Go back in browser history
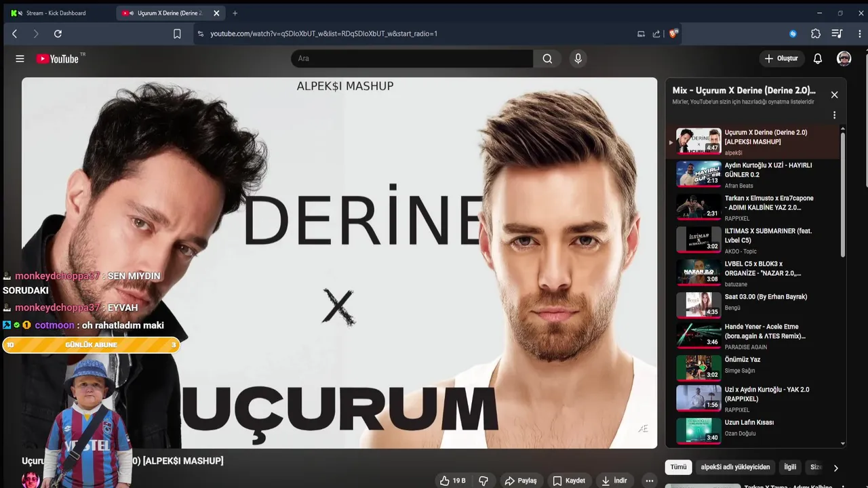Image resolution: width=868 pixels, height=488 pixels. coord(14,33)
